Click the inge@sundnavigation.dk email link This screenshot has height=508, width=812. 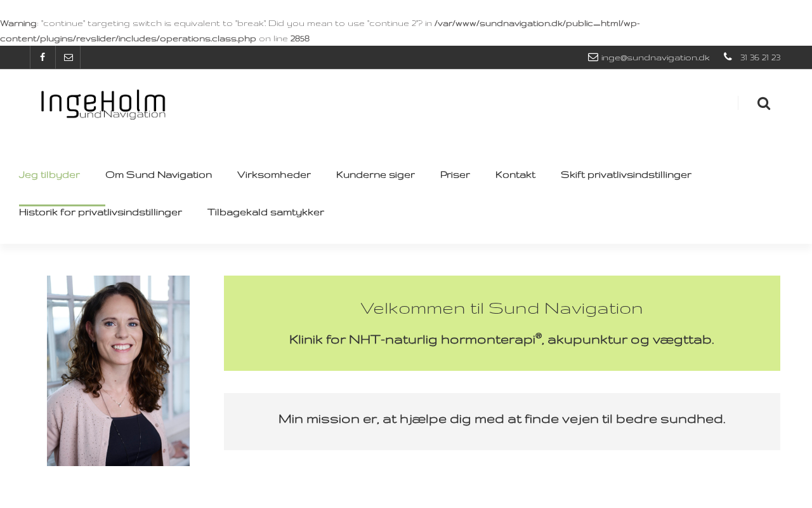coord(655,58)
